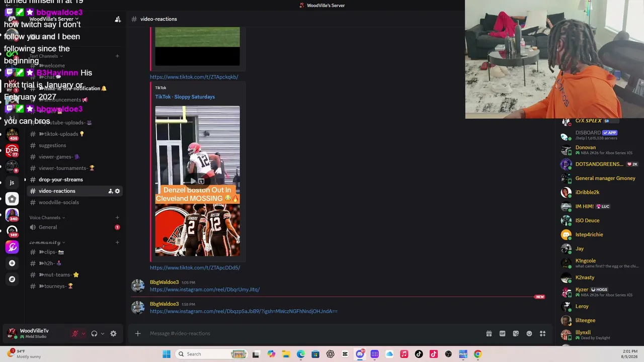Open the tiktok.com/t/ZTApckqkb link
The height and width of the screenshot is (362, 644).
[x=194, y=77]
